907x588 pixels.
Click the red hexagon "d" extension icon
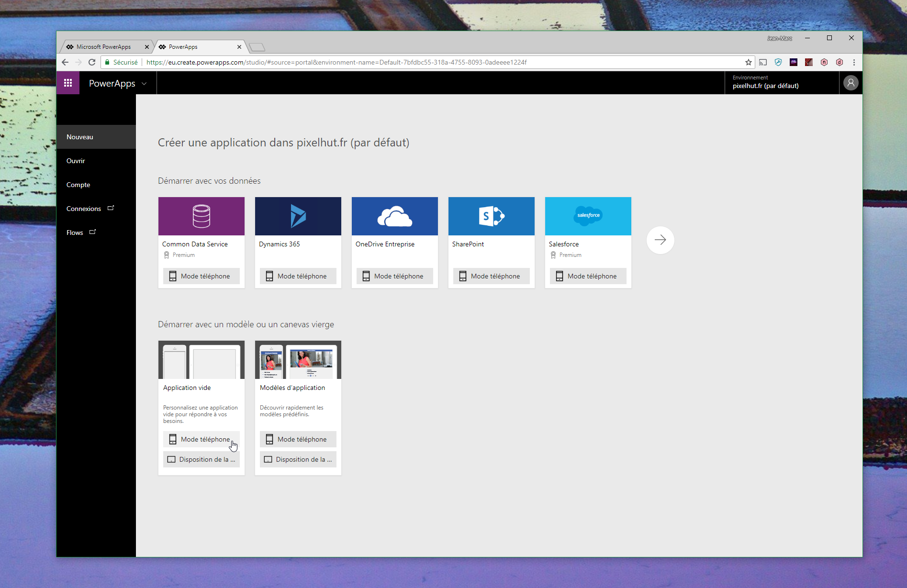(x=840, y=62)
